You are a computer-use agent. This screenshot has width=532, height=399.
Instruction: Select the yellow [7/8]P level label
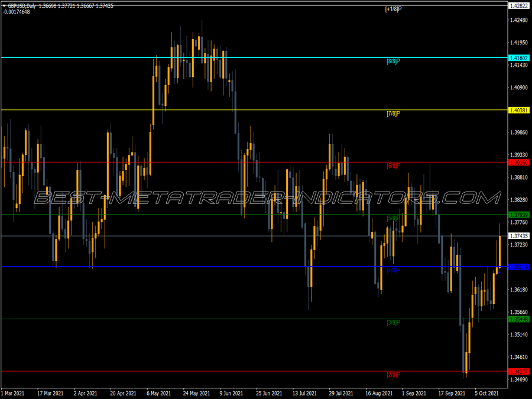point(393,113)
